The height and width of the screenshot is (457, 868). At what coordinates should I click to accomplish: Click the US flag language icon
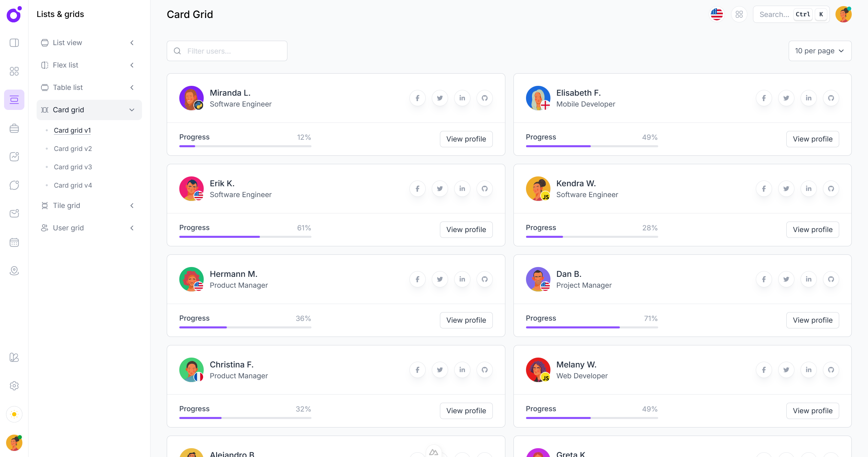(716, 14)
